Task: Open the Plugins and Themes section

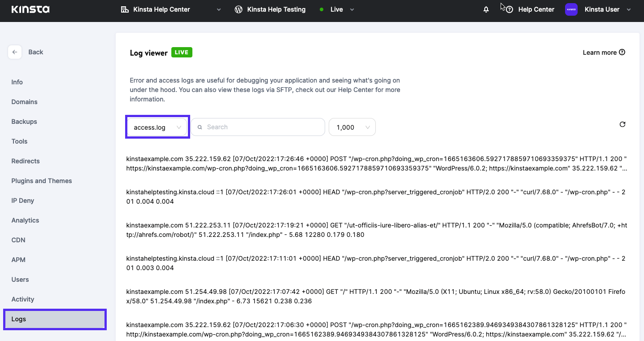Action: (41, 181)
